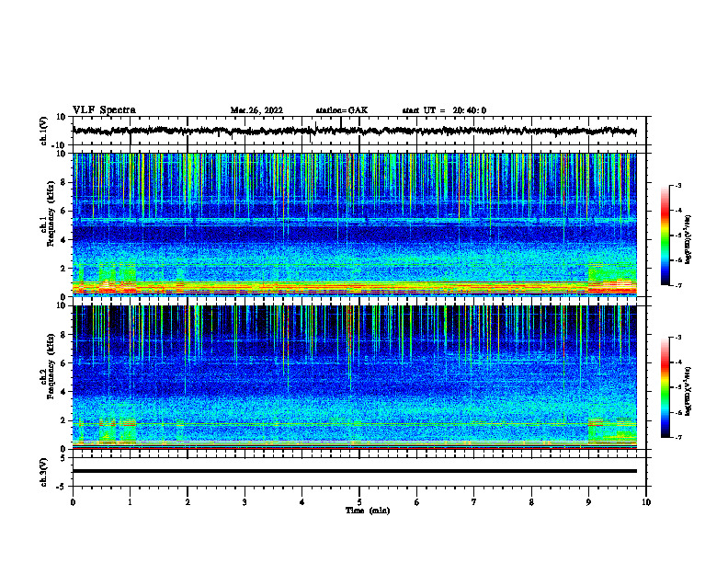This screenshot has height=563, width=728.
Task: Click the "ch.3(V)" axis label
Action: tap(44, 472)
